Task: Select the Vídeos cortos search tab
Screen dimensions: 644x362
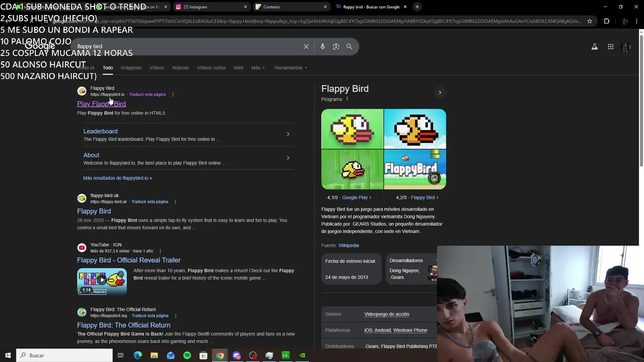Action: tap(211, 67)
